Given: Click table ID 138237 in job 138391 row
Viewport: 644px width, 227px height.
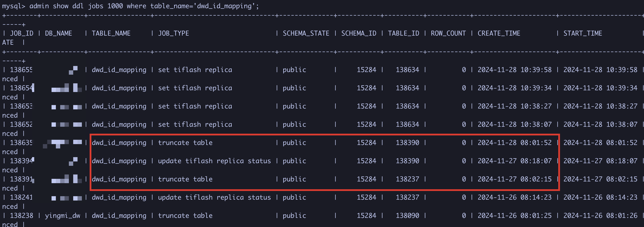Looking at the screenshot, I should click(407, 179).
